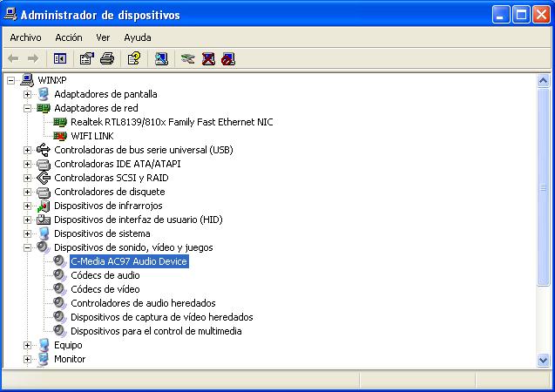Click the Forward arrow toolbar button
Image resolution: width=555 pixels, height=392 pixels.
click(33, 58)
